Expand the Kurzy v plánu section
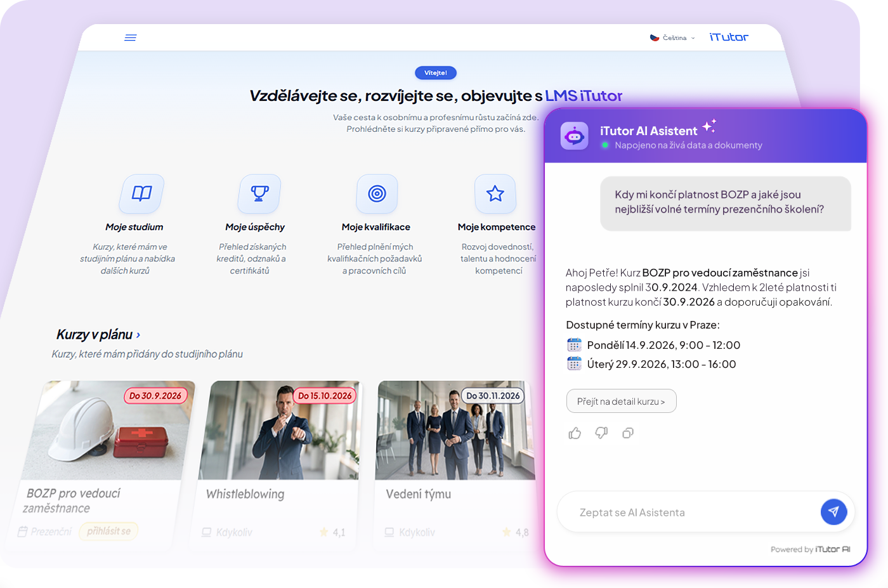The image size is (888, 588). 98,334
